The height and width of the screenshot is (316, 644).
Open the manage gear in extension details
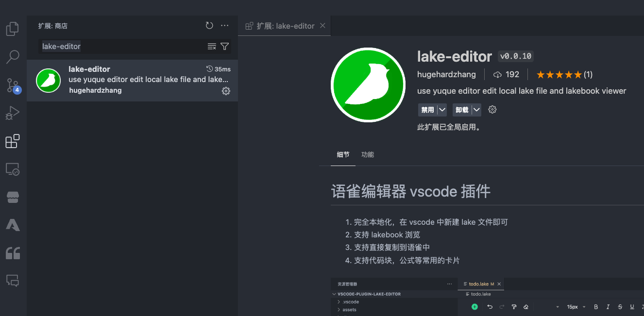[492, 110]
